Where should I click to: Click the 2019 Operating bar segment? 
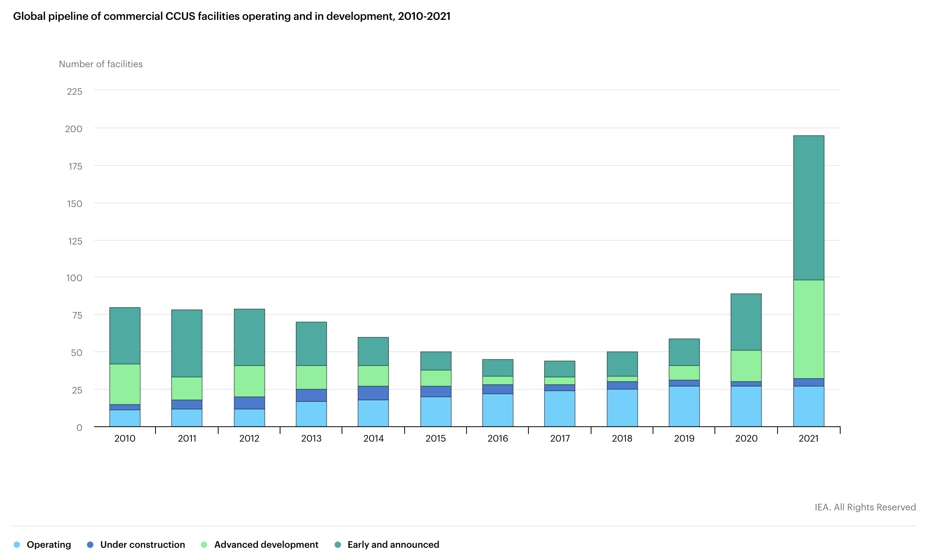pyautogui.click(x=684, y=406)
